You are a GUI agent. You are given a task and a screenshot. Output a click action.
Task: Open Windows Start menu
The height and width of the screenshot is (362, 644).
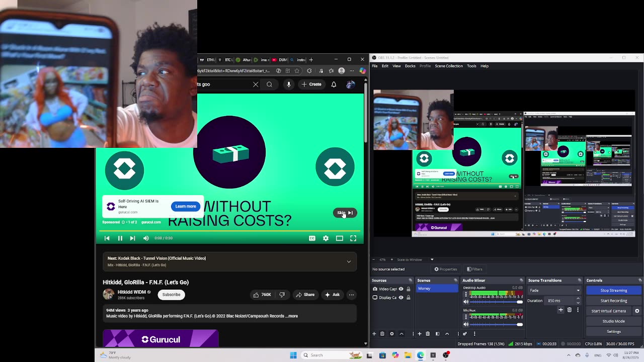pyautogui.click(x=293, y=355)
